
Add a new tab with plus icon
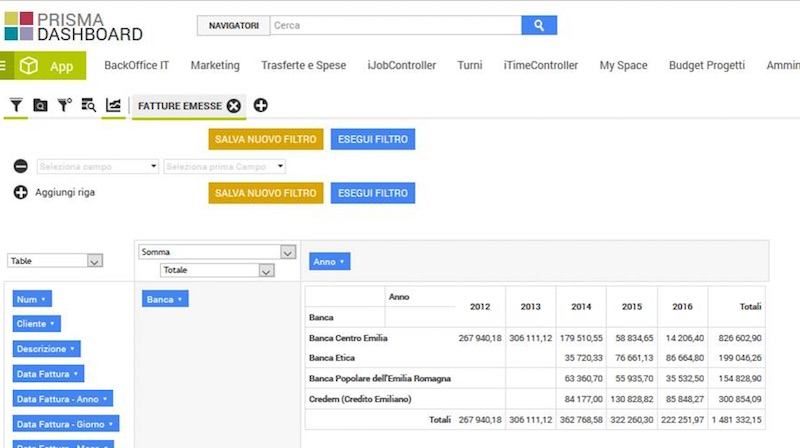click(x=260, y=105)
